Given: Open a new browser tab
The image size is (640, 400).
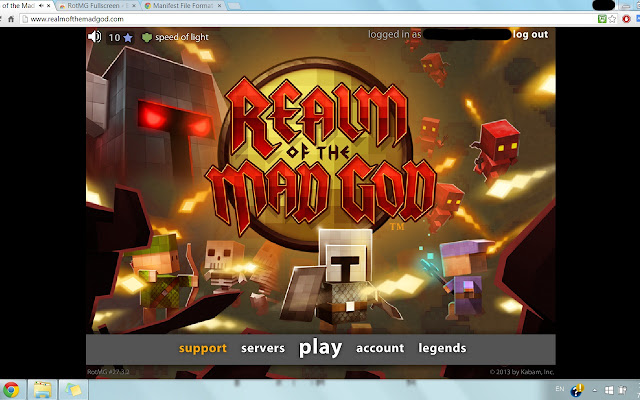Looking at the screenshot, I should [x=234, y=6].
